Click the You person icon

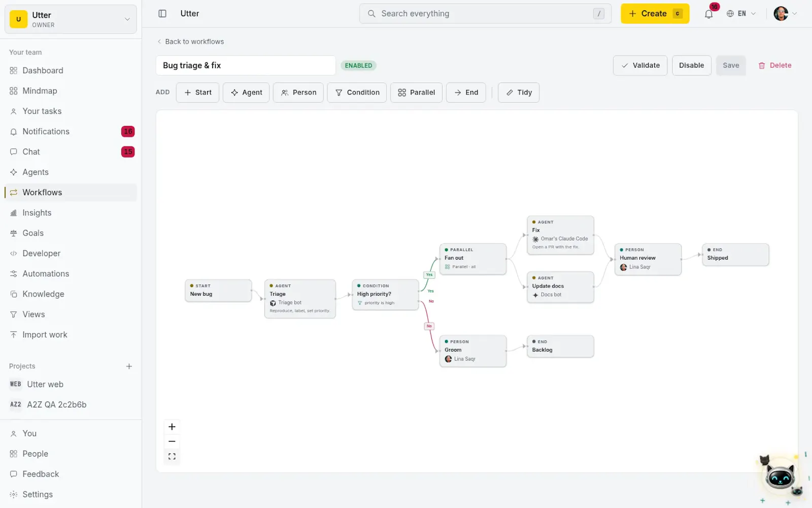(14, 434)
